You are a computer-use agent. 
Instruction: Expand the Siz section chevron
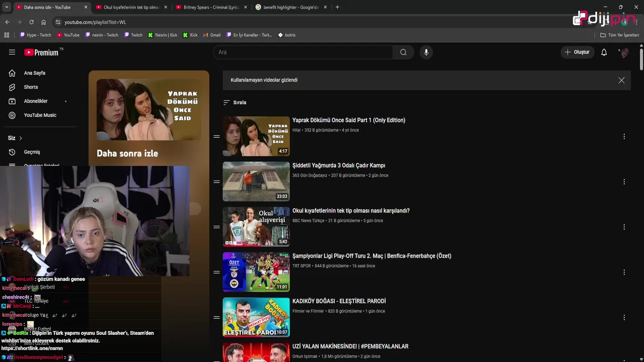point(21,138)
